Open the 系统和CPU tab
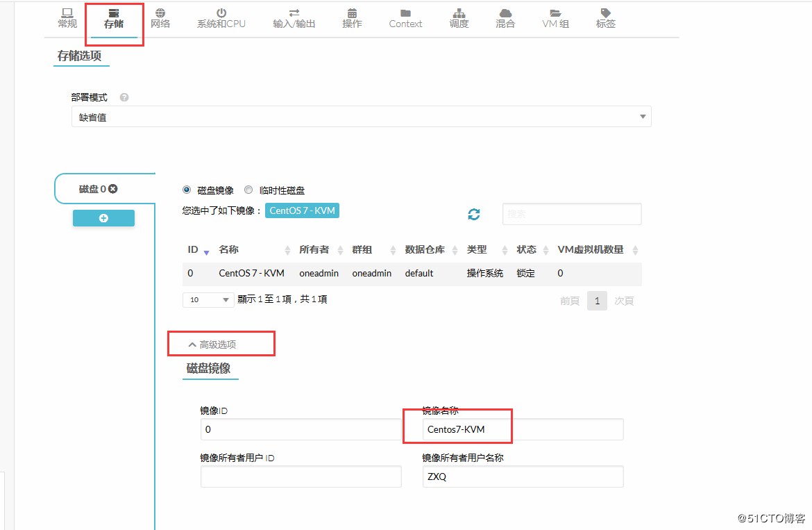 (221, 19)
